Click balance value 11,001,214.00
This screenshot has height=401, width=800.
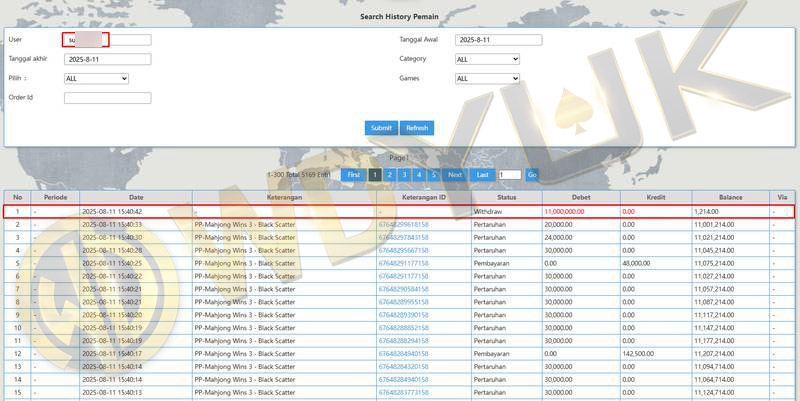(x=714, y=224)
